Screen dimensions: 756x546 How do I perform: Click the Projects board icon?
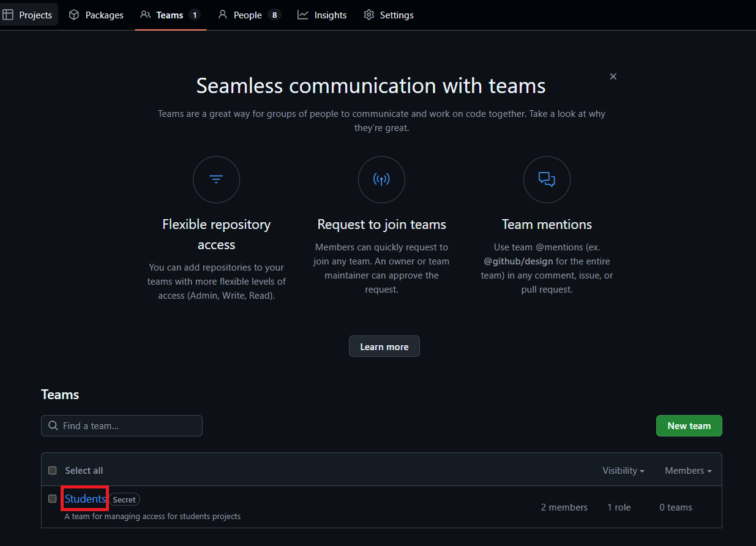[9, 14]
